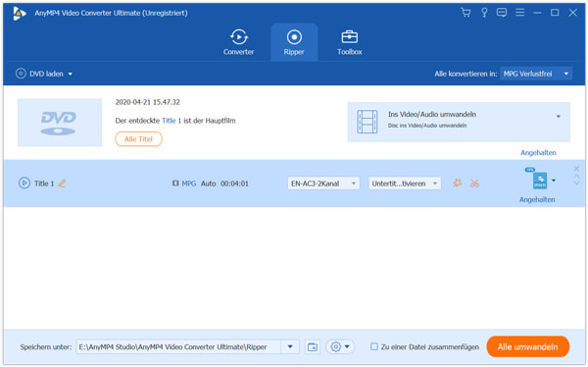Switch to the Ripper tab

(294, 42)
